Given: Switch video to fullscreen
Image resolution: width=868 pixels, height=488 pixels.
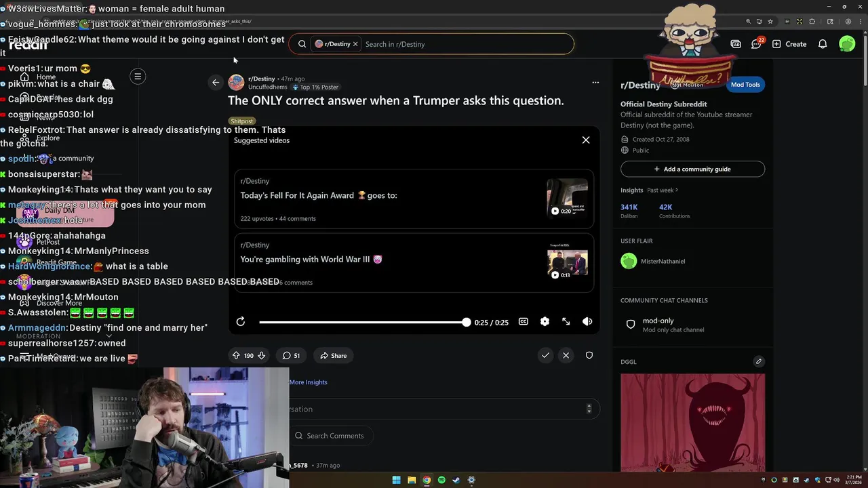Looking at the screenshot, I should (x=566, y=322).
